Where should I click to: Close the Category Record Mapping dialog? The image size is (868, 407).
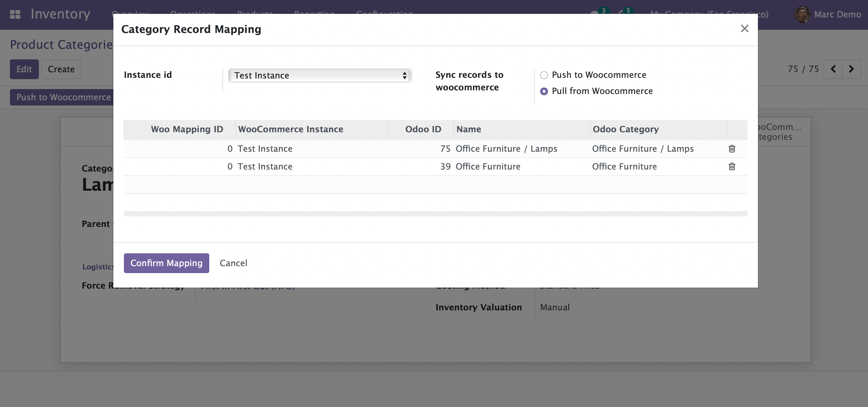[x=744, y=29]
